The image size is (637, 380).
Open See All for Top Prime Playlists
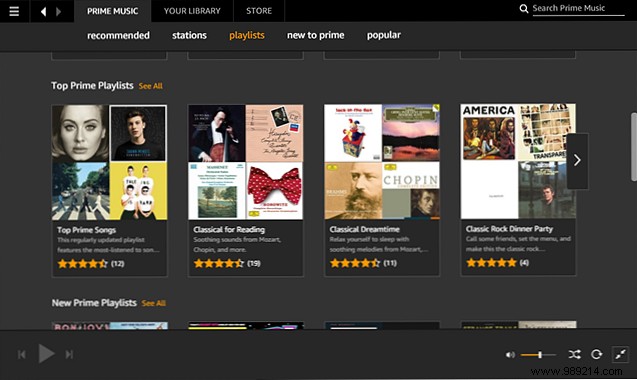[x=150, y=86]
